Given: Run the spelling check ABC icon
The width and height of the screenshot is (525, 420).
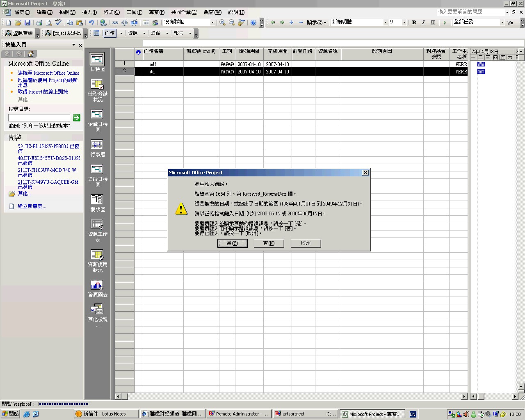Looking at the screenshot, I should [58, 23].
